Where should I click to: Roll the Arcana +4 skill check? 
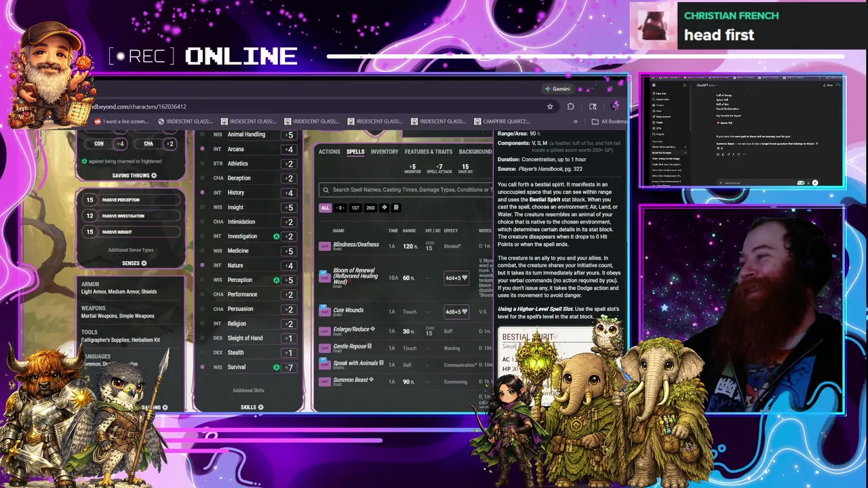click(x=289, y=149)
